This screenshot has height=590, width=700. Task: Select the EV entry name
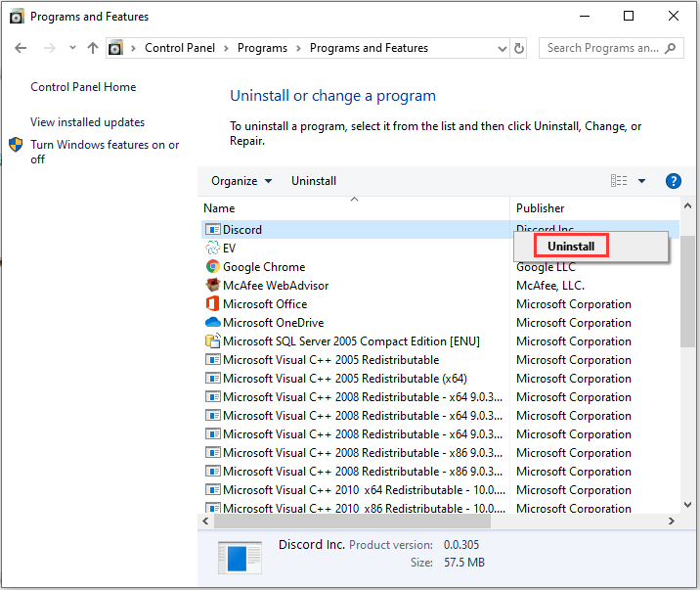pyautogui.click(x=229, y=248)
